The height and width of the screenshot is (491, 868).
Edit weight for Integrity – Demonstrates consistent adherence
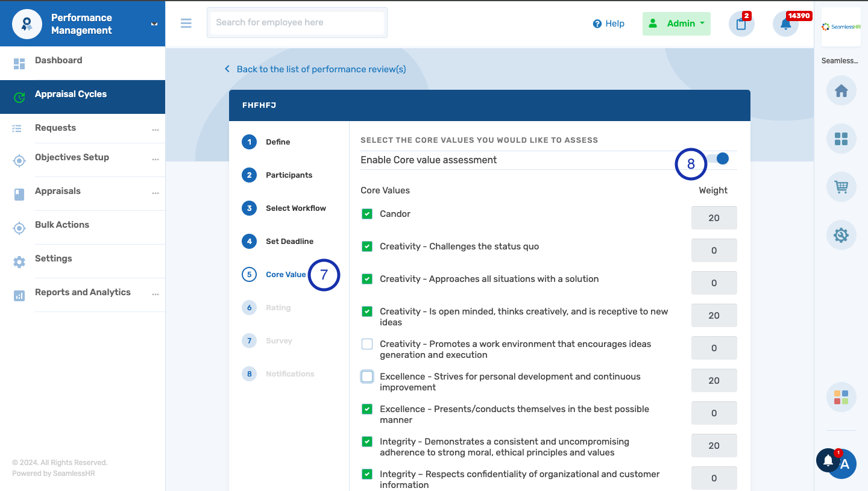tap(714, 446)
